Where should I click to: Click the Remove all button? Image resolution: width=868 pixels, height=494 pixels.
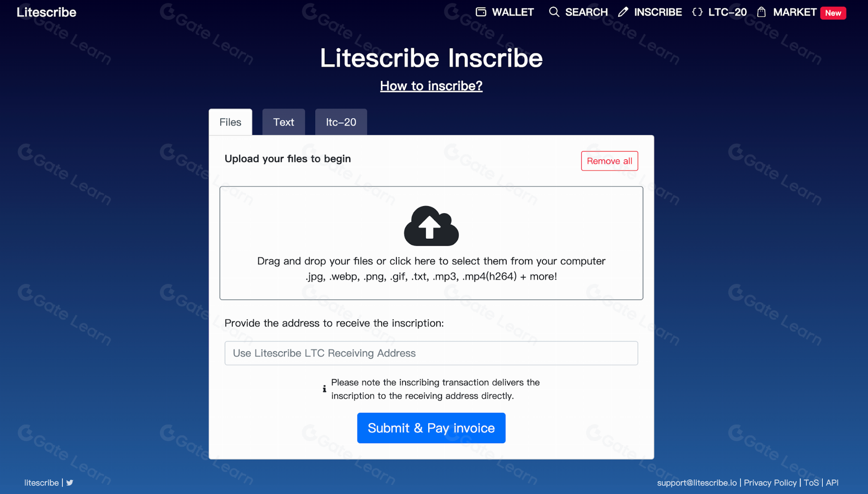(x=609, y=161)
